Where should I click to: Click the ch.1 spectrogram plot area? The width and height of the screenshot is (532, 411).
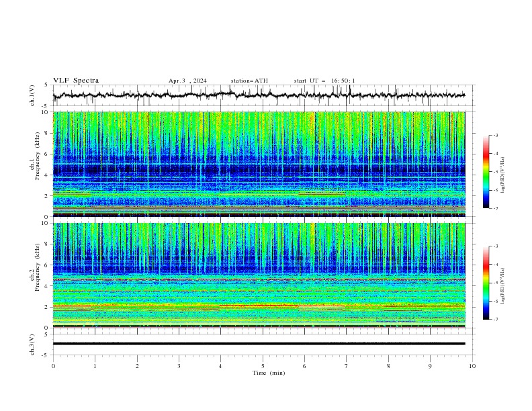[x=259, y=164]
